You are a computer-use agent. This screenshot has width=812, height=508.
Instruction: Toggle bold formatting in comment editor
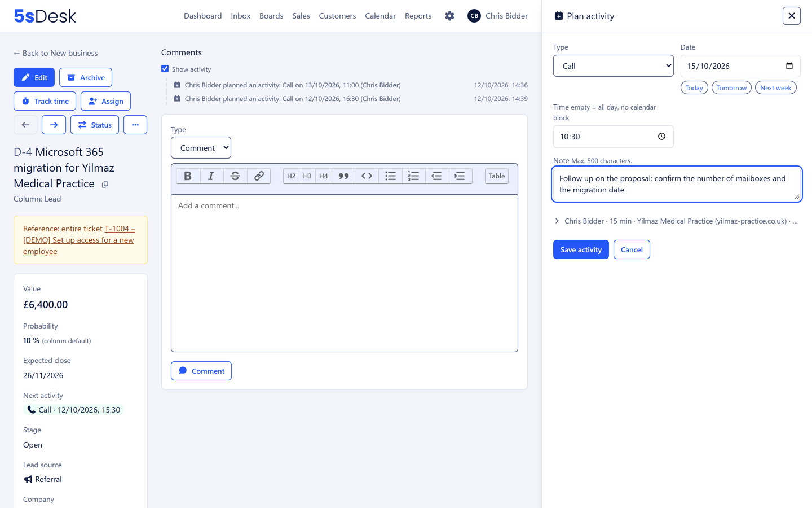(188, 176)
